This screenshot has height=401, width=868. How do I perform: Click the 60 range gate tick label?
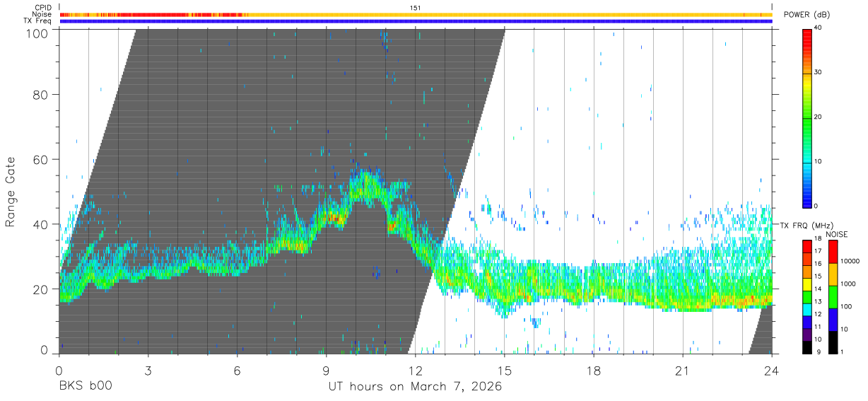[x=40, y=160]
